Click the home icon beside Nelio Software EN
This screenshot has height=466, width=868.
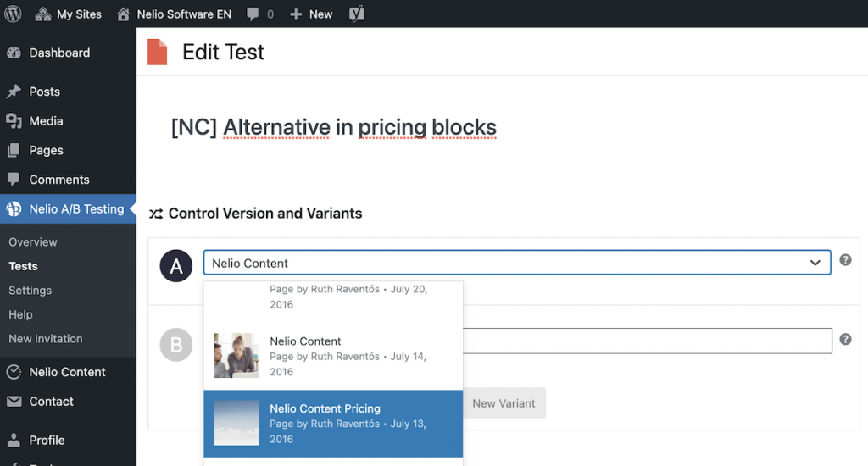[124, 14]
